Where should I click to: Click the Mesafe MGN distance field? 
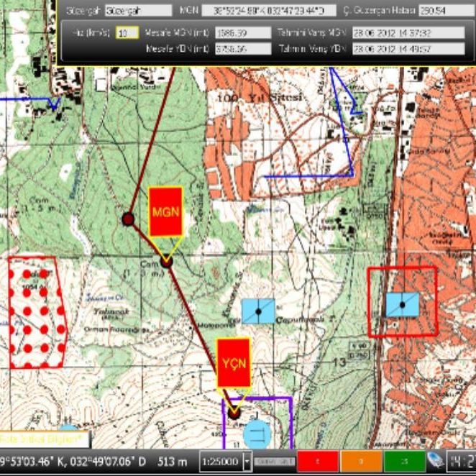tap(240, 33)
